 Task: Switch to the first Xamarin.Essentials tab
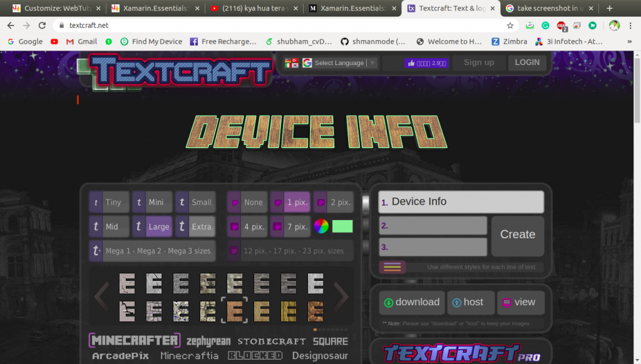pos(155,8)
